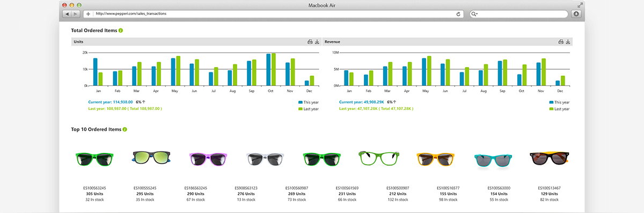Click the 'Revenue' chart header label

[x=332, y=41]
